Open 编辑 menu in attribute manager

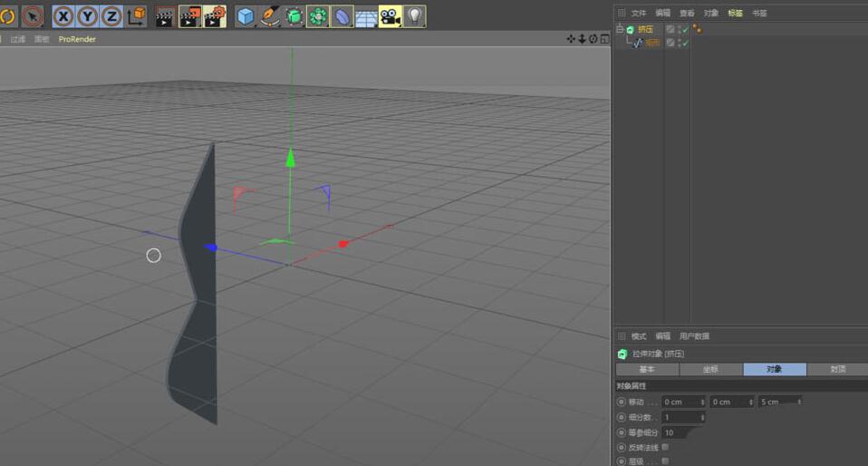662,336
